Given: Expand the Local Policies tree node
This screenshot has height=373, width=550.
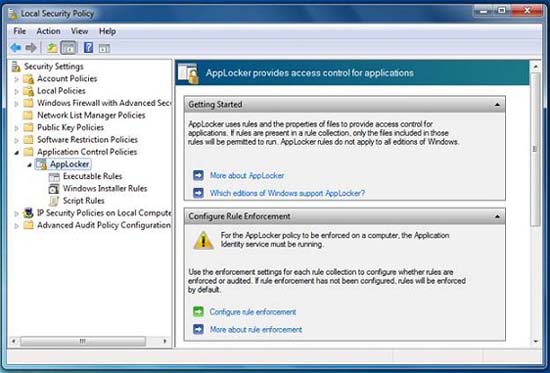Looking at the screenshot, I should 16,92.
